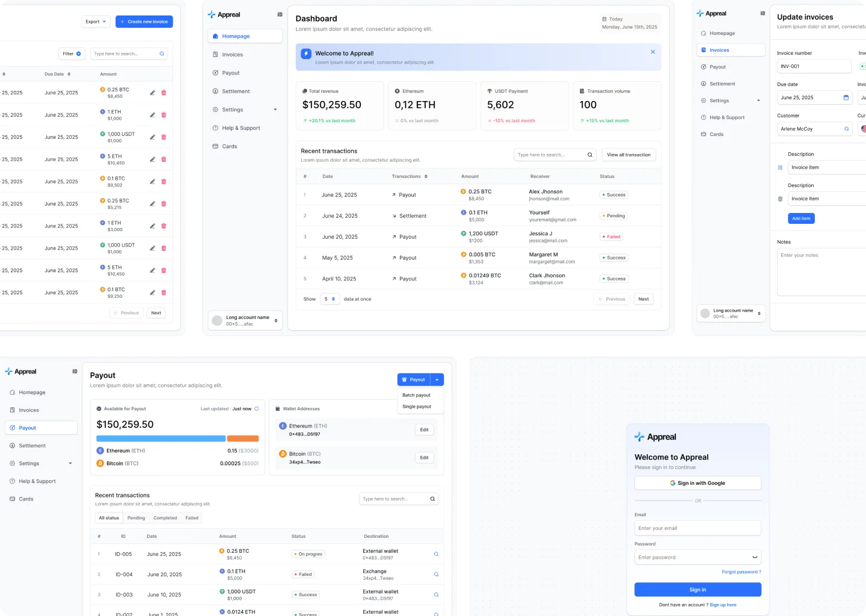Click the Add item button
866x616 pixels.
(801, 218)
